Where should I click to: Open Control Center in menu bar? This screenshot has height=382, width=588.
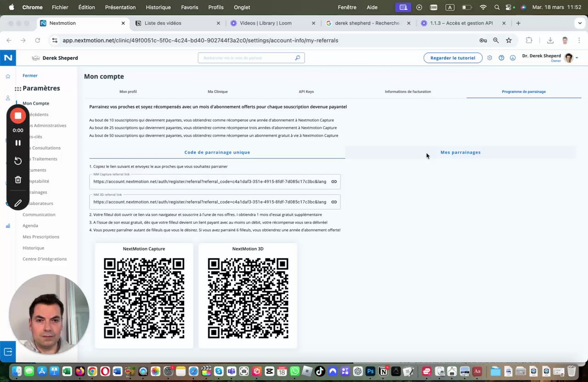pyautogui.click(x=509, y=7)
